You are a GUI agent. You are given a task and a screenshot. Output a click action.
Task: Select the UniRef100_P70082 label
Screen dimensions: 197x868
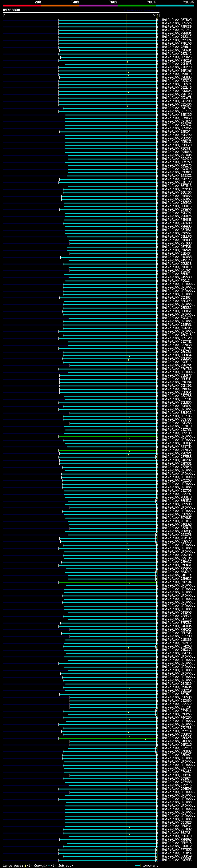point(176,772)
